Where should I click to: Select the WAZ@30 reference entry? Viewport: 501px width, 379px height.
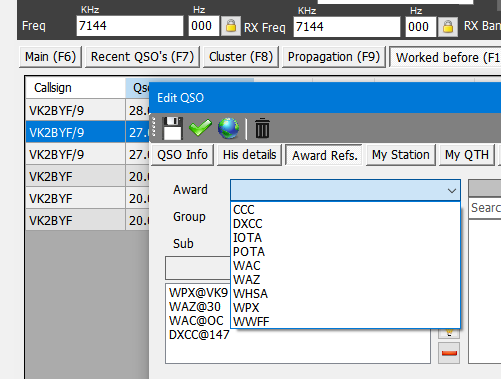[195, 307]
